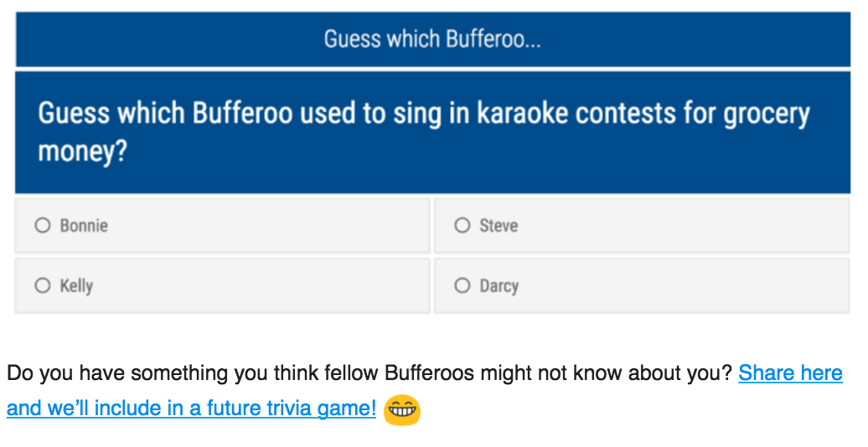
Task: Pick the Kelly radio option
Action: [43, 285]
